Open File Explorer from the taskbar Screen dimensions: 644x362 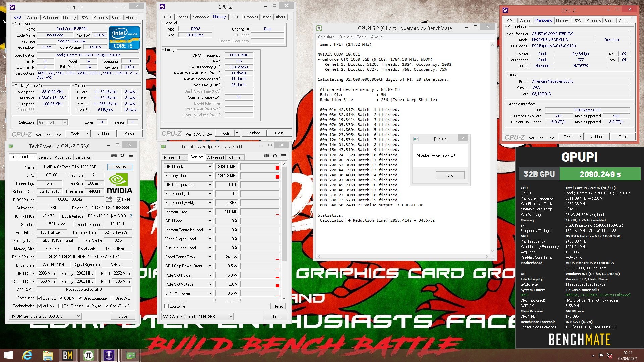coord(48,355)
